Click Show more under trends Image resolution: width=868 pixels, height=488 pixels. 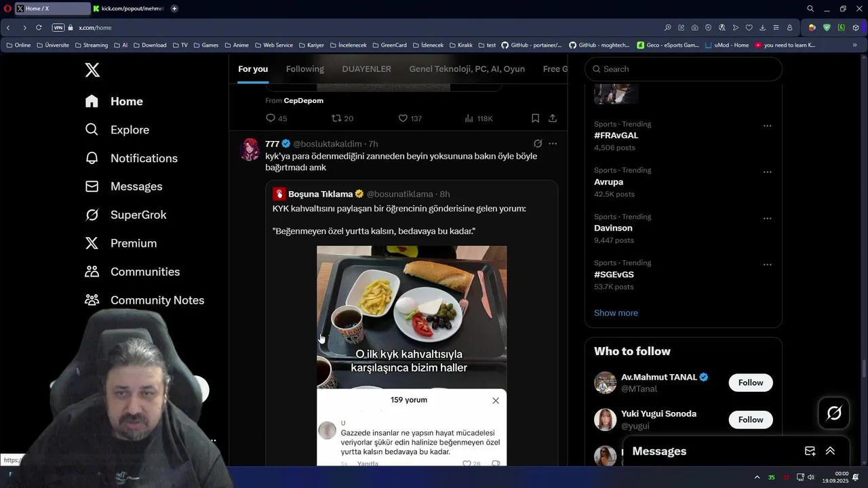coord(616,312)
